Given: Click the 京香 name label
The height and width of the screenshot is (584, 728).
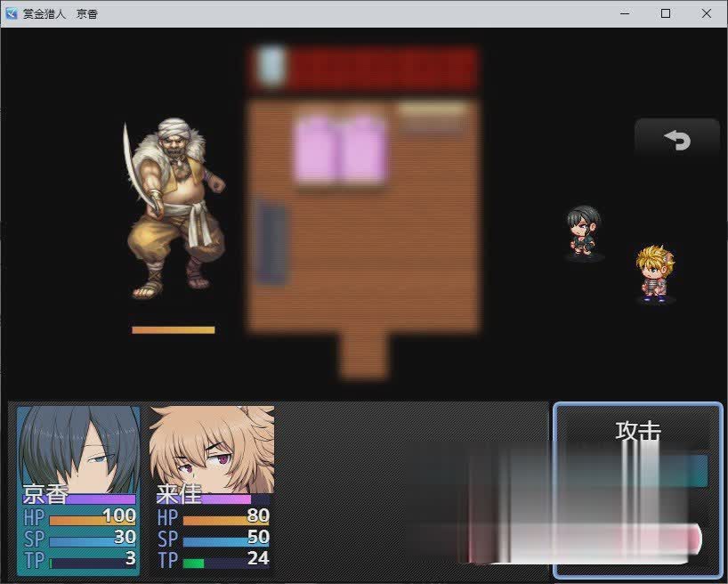Looking at the screenshot, I should click(x=45, y=495).
